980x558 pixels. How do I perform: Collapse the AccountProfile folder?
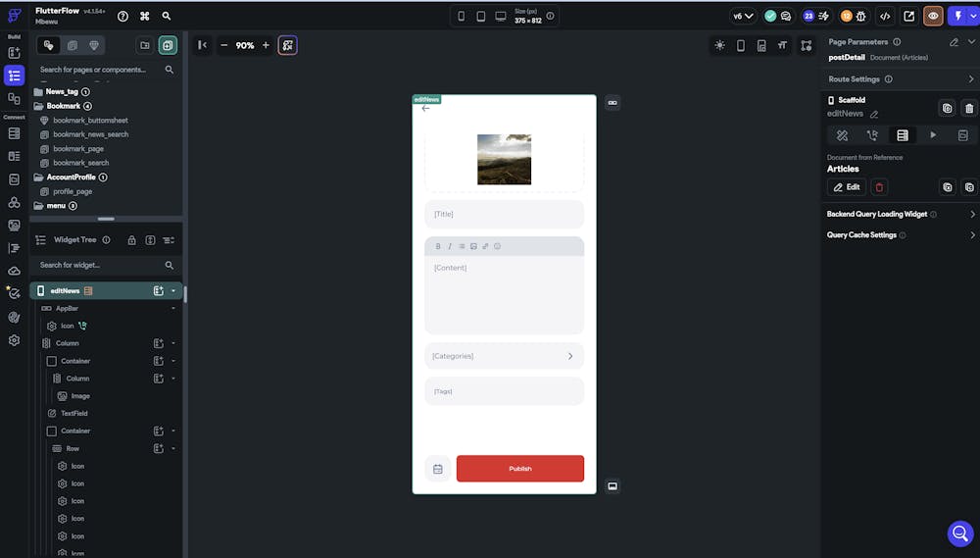[x=38, y=178]
